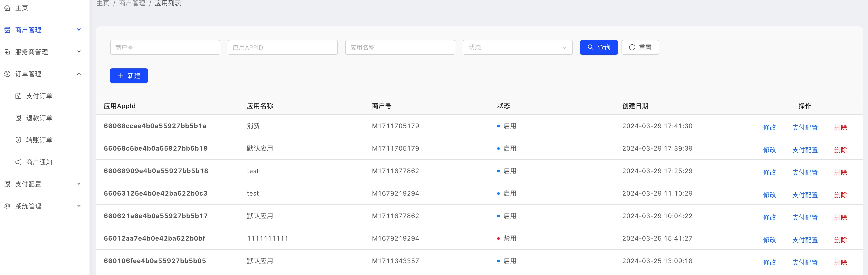Click 修改 for app 66068ccae4b0a55927bb5b1a
This screenshot has height=275, width=868.
[x=769, y=127]
